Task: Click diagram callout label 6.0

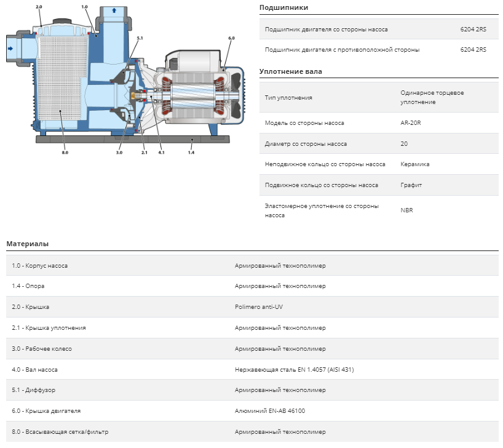Action: (x=231, y=38)
